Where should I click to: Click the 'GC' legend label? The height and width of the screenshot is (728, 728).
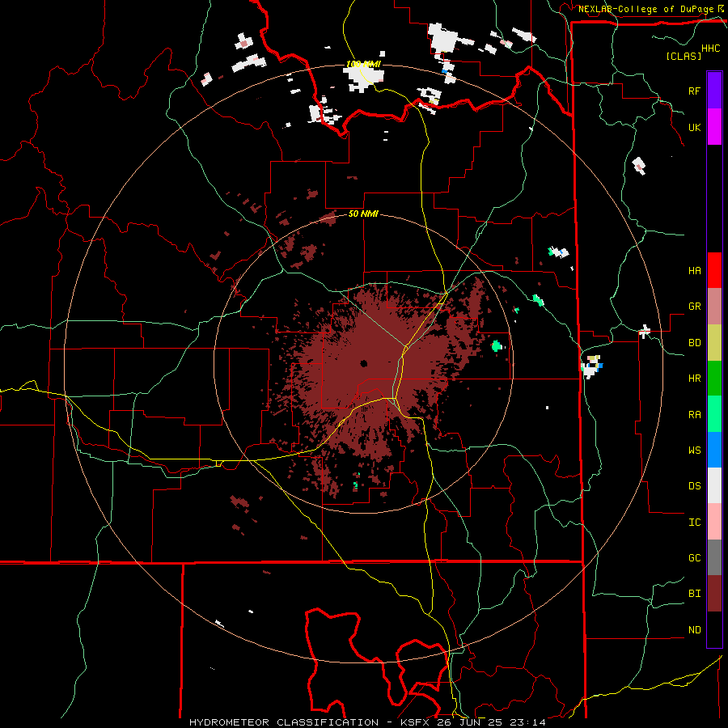[694, 557]
